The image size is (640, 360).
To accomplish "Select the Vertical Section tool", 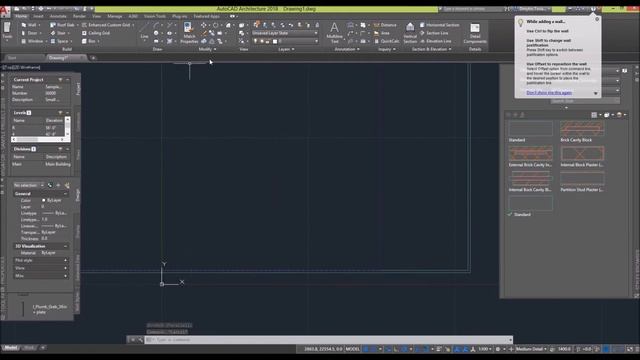I will point(410,33).
